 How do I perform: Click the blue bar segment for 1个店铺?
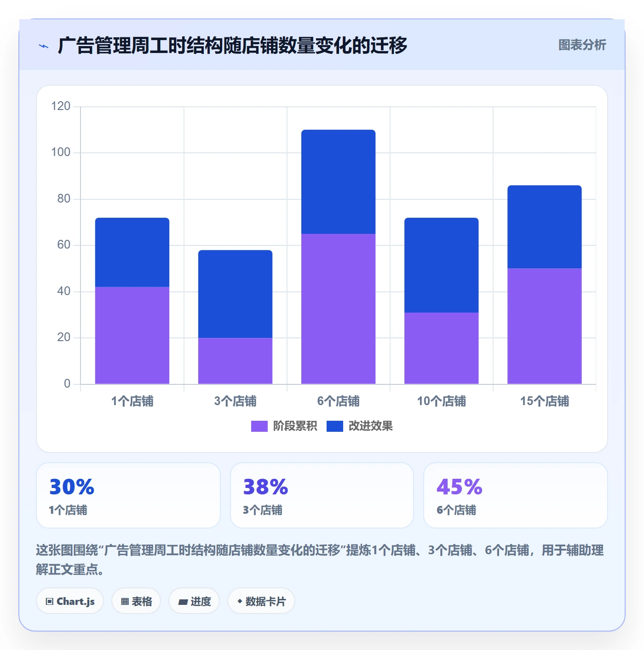132,252
